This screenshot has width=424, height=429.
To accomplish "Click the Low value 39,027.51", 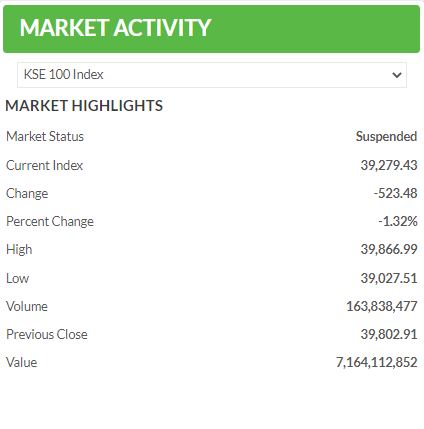I will click(389, 278).
